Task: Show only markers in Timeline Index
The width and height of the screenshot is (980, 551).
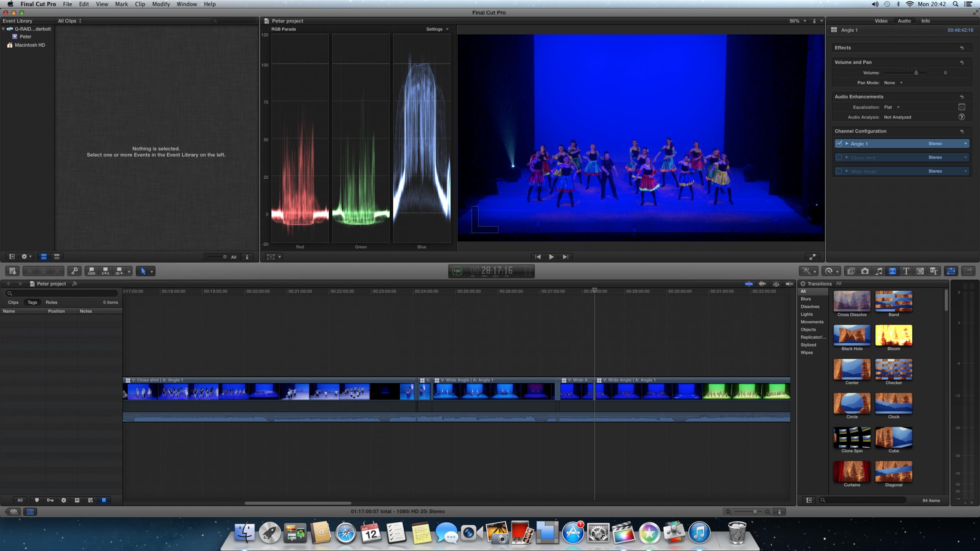Action: point(37,500)
